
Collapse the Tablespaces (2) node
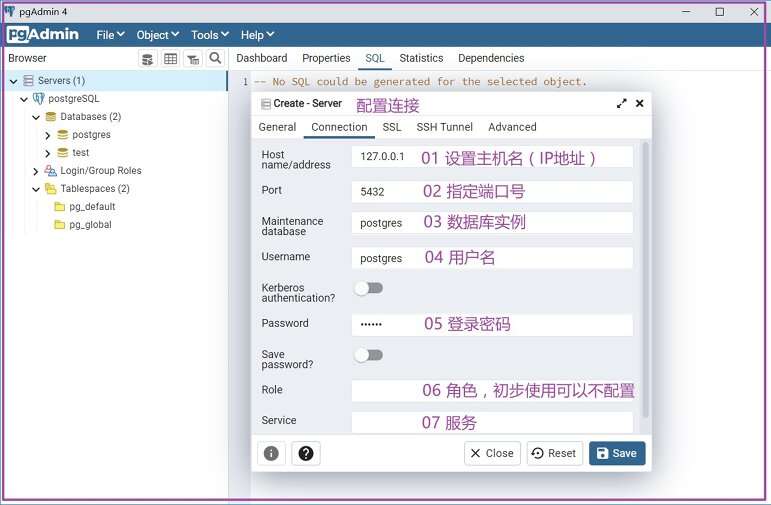pos(36,189)
